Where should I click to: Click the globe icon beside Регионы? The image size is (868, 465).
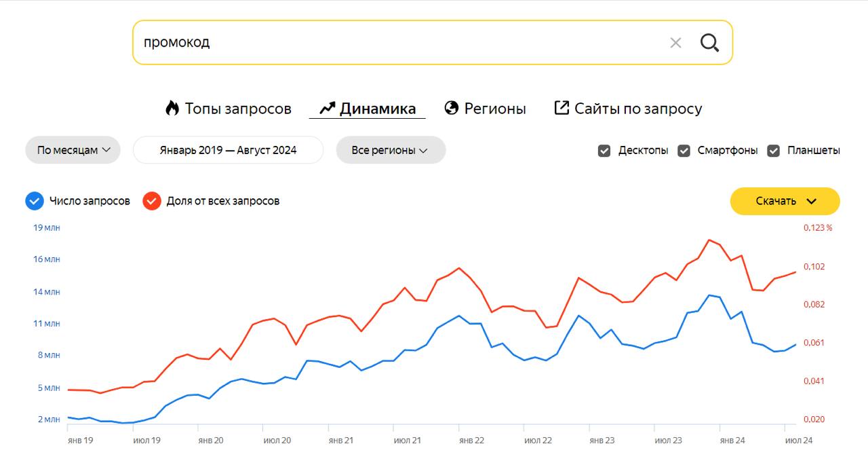pos(452,108)
